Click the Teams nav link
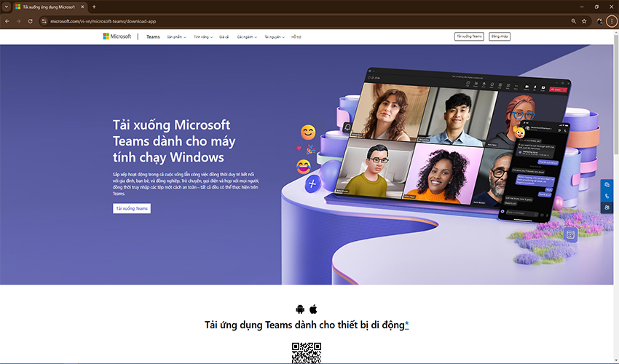619x364 pixels. pyautogui.click(x=153, y=36)
